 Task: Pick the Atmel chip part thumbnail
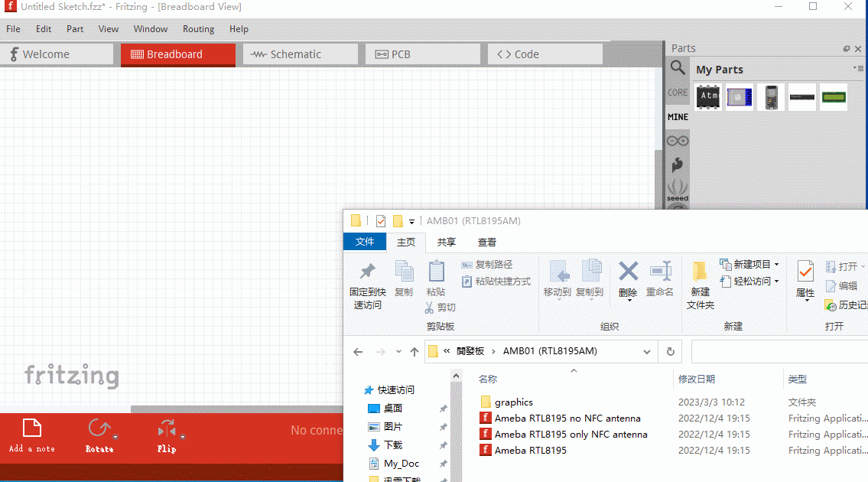709,97
